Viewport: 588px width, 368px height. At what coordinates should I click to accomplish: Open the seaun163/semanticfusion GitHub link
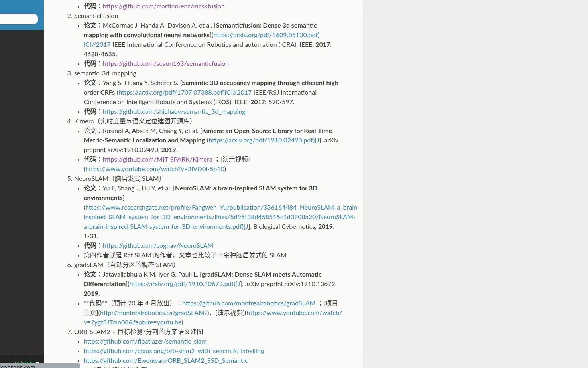pos(165,64)
